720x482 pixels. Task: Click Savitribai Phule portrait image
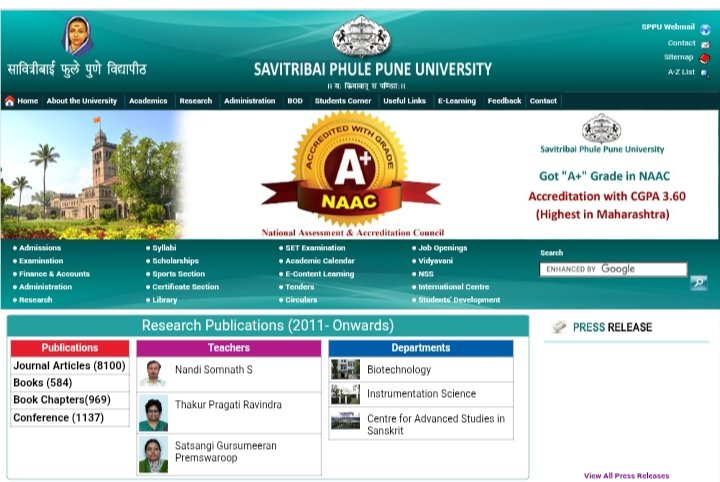click(x=77, y=35)
